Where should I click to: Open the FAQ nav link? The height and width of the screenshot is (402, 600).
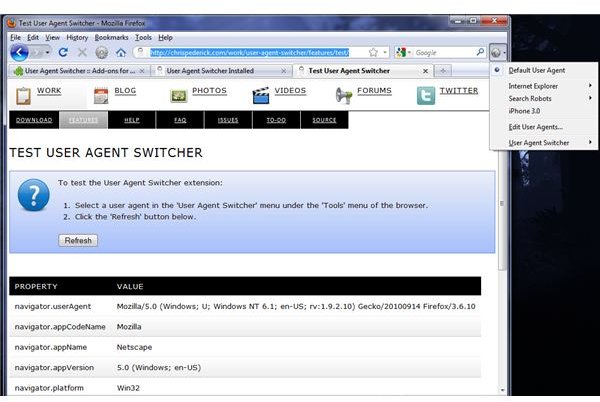coord(180,120)
